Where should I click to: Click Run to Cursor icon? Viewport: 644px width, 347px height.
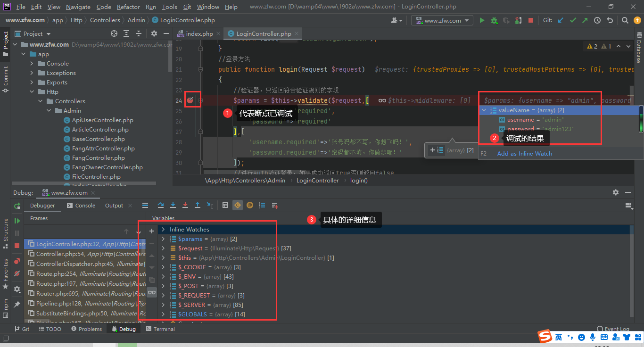pos(210,205)
